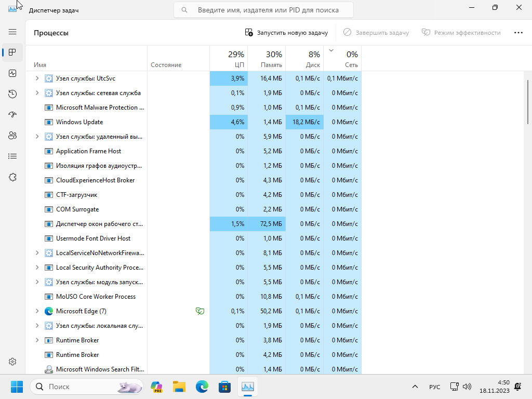Open the Startup apps page in the sidebar
532x399 pixels.
12,115
